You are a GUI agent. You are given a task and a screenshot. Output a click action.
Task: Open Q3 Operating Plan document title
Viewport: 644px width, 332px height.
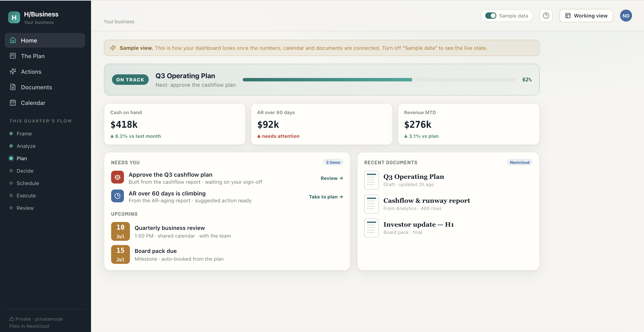coord(413,176)
